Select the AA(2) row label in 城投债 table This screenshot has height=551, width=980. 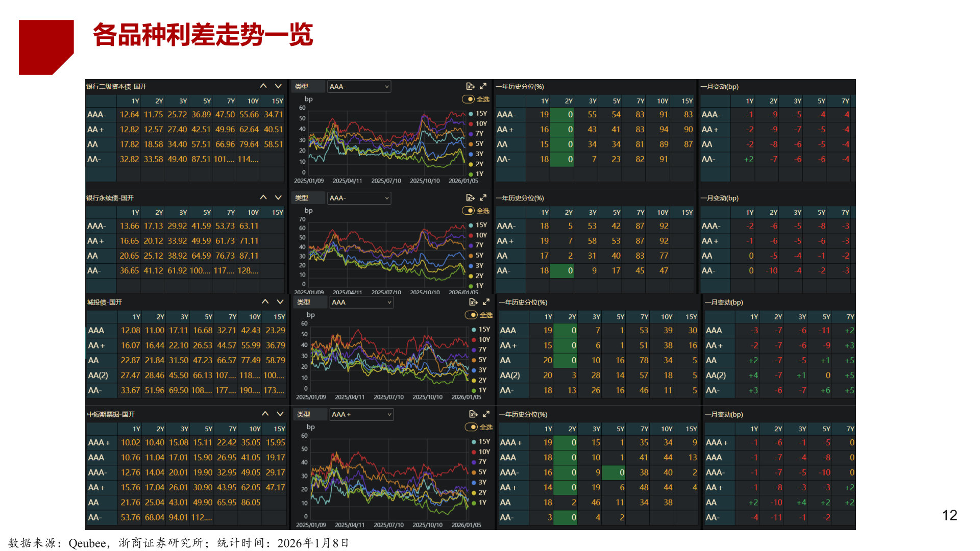98,375
